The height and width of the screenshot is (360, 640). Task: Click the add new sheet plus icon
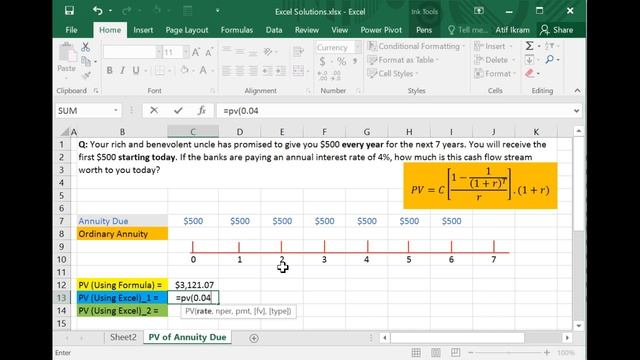[x=254, y=338]
